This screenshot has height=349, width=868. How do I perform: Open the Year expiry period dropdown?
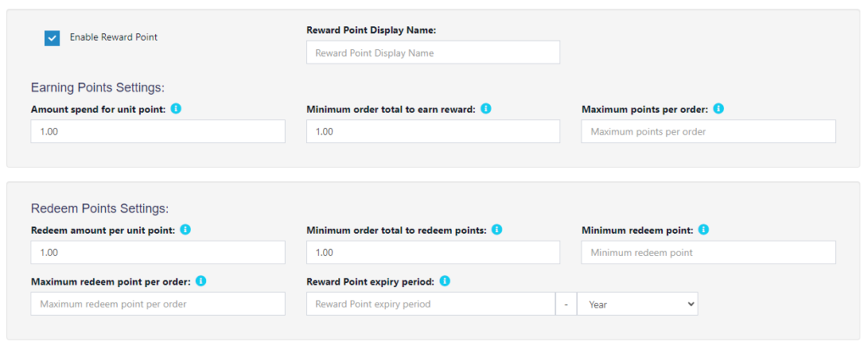point(637,304)
